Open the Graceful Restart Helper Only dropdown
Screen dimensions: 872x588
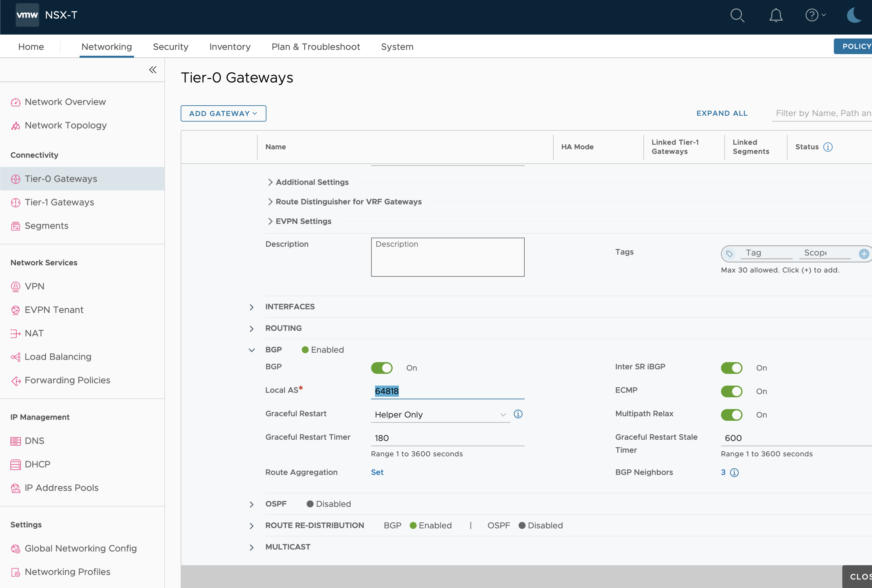pyautogui.click(x=440, y=414)
